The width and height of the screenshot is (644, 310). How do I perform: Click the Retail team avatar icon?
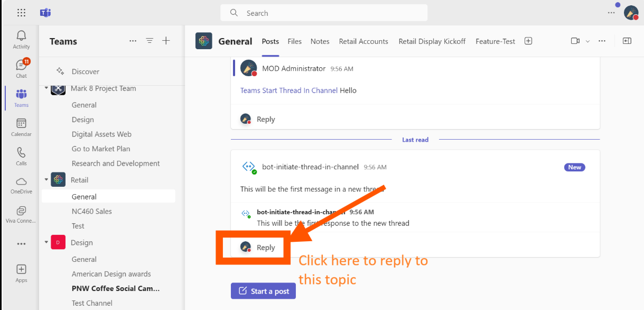point(58,179)
